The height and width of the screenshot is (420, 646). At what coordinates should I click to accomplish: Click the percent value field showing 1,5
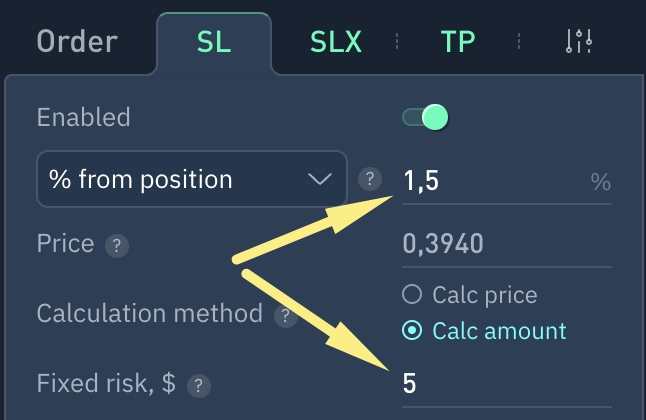[490, 181]
